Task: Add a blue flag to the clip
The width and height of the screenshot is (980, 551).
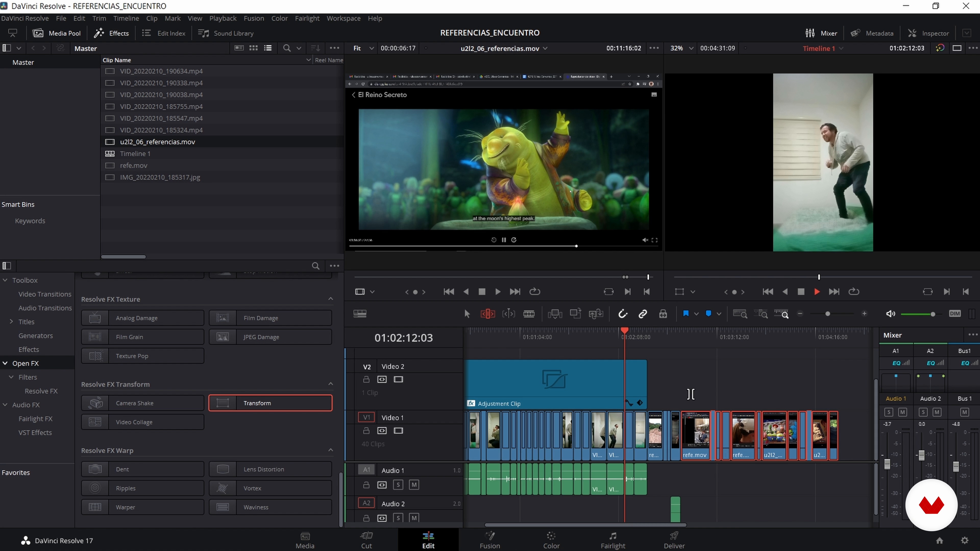Action: 685,314
